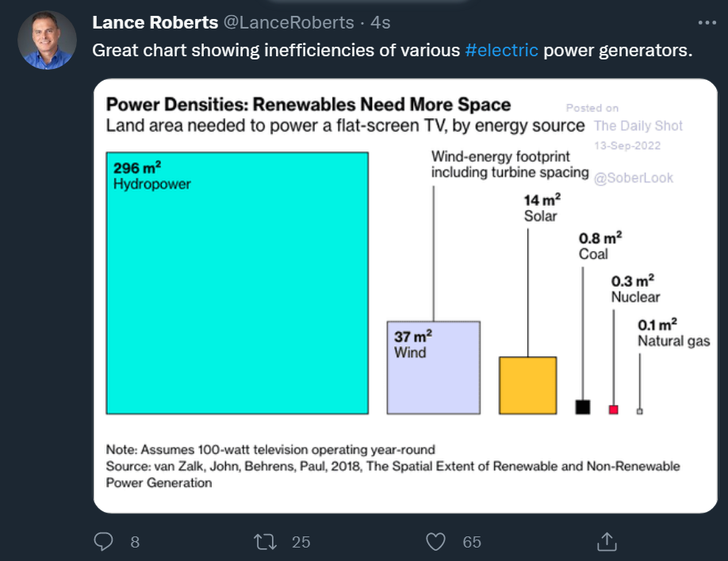The image size is (728, 561).
Task: Click the 4s tweet timestamp
Action: click(x=381, y=22)
